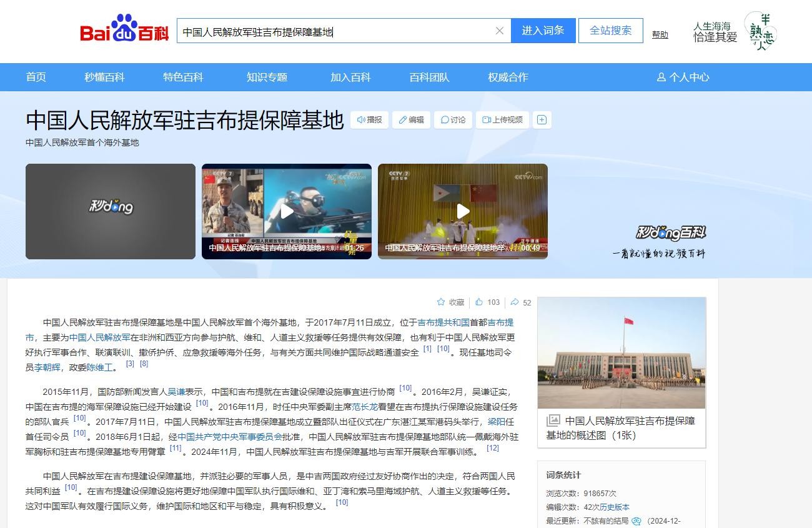Screen dimensions: 812x528
Task: Click the 上传视频 upload video button
Action: [502, 120]
